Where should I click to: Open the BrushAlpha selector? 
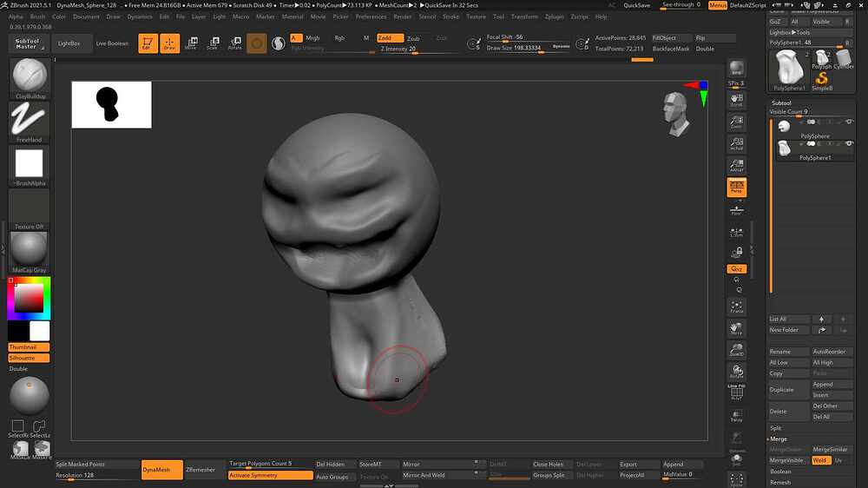tap(30, 166)
